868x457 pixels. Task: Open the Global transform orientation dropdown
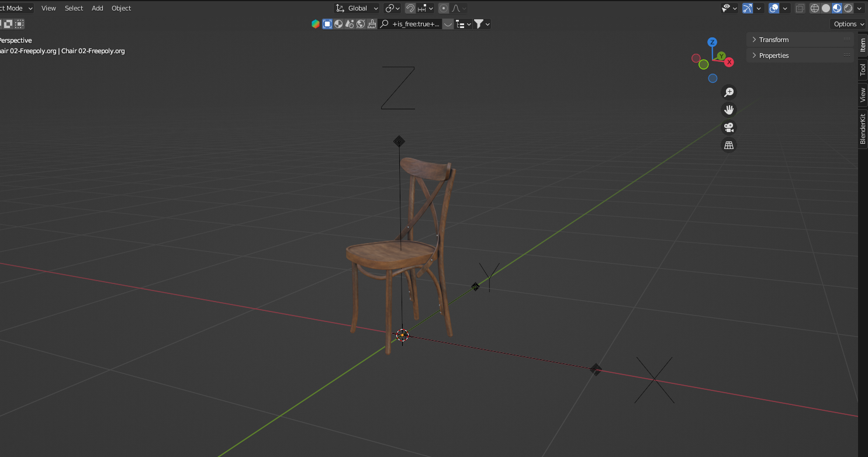click(357, 8)
